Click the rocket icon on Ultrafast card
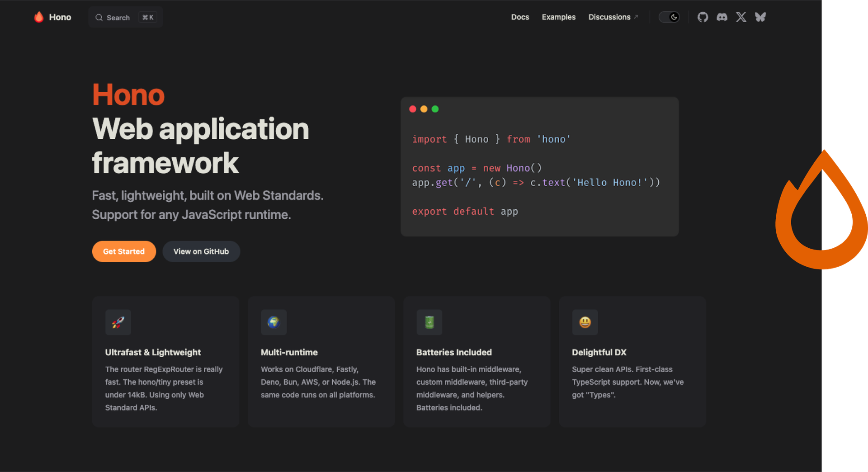Screen dimensions: 868x472 coord(118,322)
